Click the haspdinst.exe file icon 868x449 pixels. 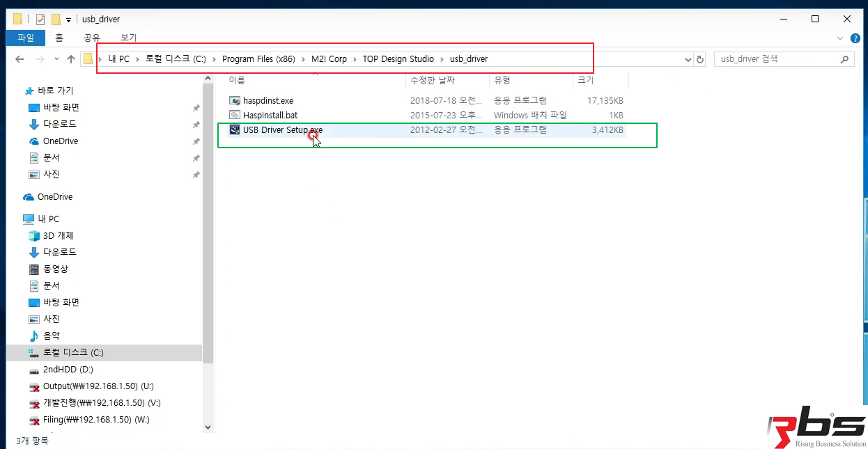(x=235, y=101)
